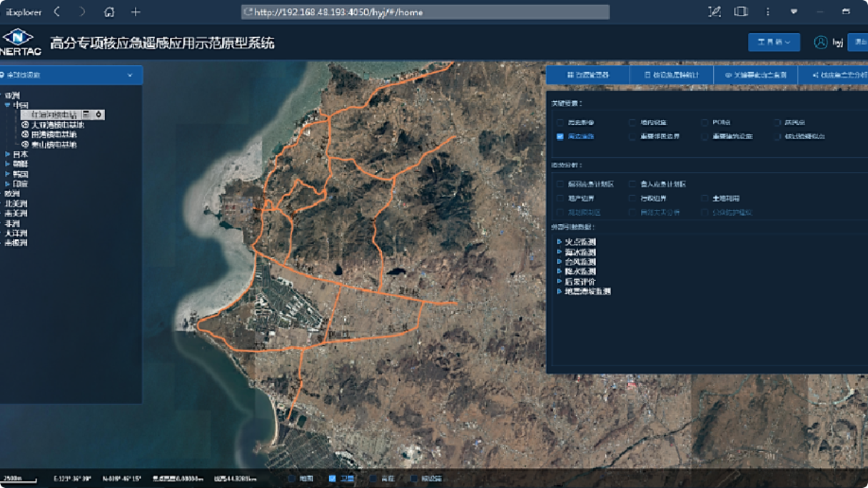
Task: Click the annotate pen icon in browser bar
Action: point(714,11)
